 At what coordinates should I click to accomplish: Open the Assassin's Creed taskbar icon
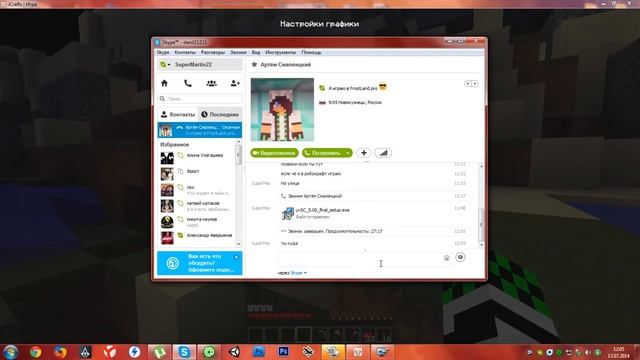85,352
